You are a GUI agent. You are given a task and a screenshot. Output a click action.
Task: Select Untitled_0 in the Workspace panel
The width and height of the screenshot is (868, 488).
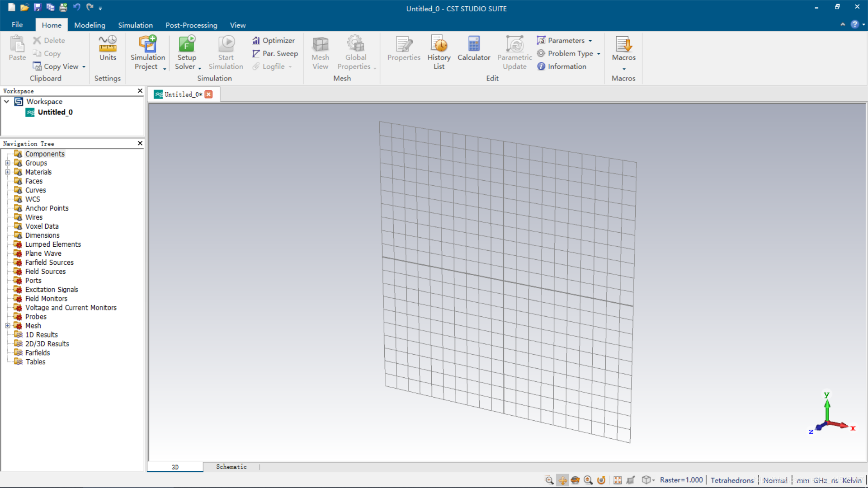55,112
